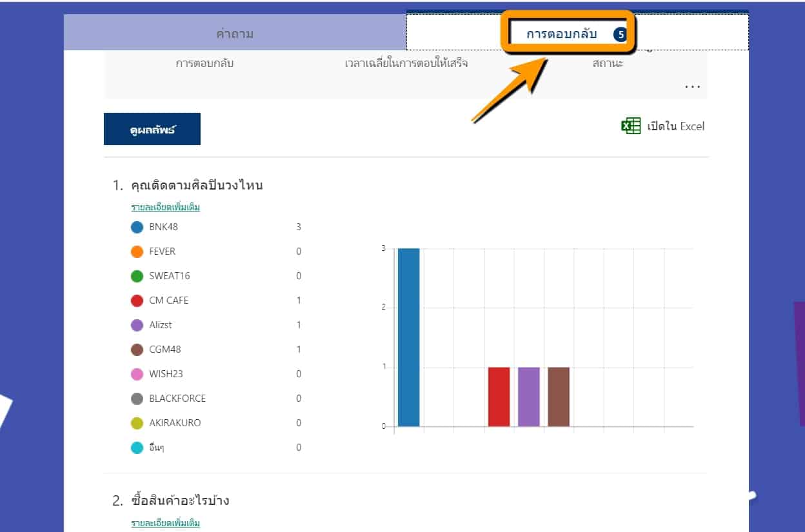Open the three-dot more options menu

click(x=692, y=86)
